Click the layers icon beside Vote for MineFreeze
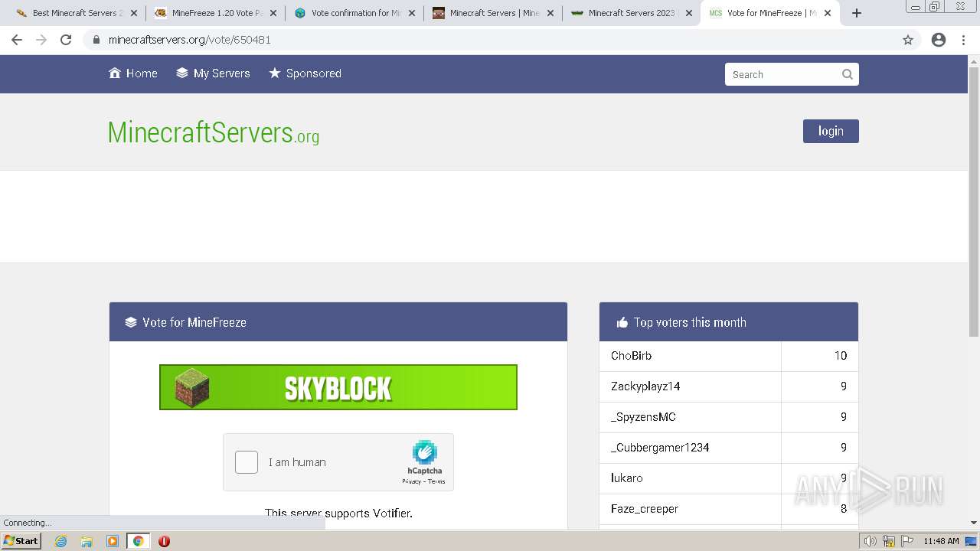The width and height of the screenshot is (980, 551). coord(131,322)
